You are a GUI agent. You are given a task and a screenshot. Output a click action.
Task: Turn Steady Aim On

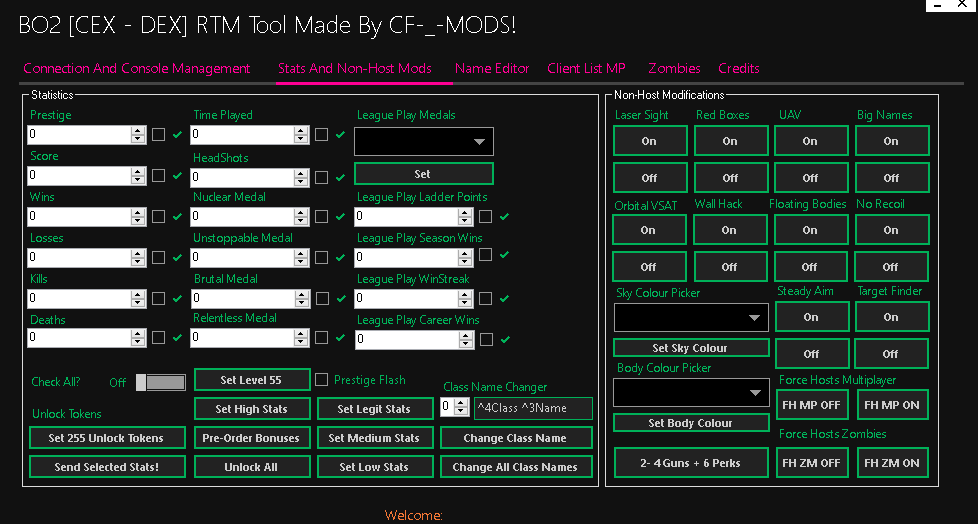click(x=811, y=317)
